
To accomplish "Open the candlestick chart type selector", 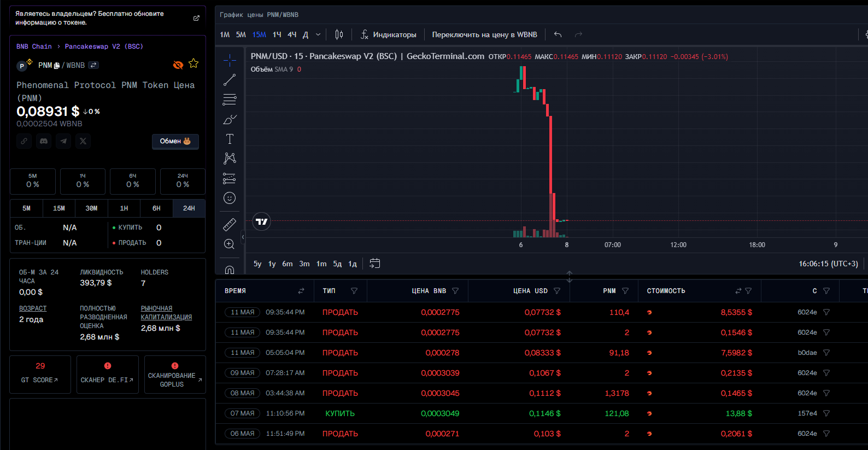I will tap(339, 34).
